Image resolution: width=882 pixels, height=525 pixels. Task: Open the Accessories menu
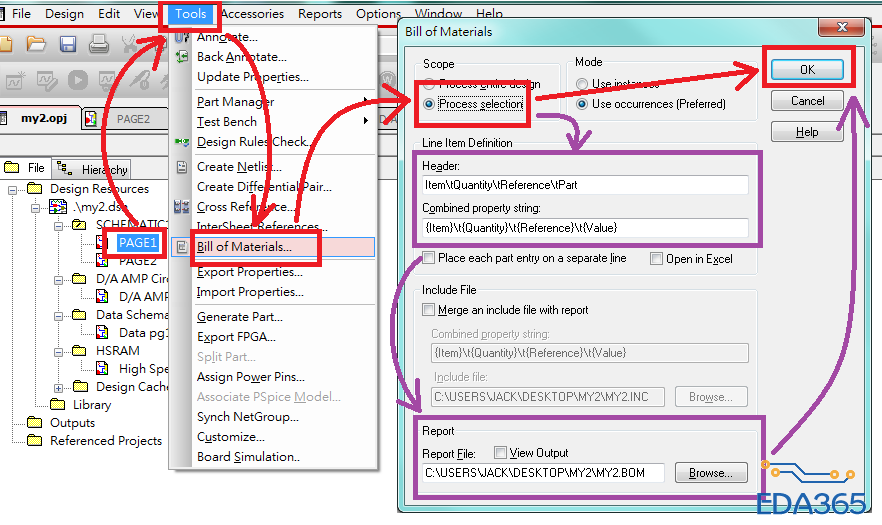point(253,14)
